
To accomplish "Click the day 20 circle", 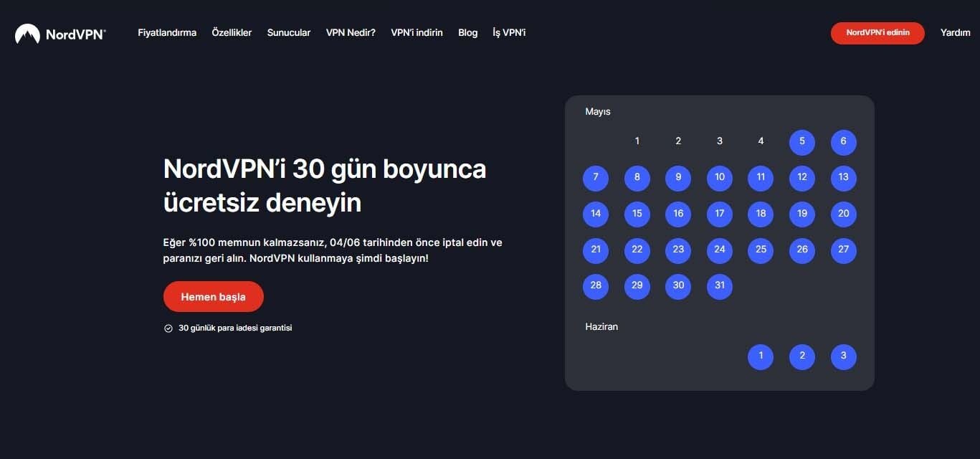I will click(844, 214).
